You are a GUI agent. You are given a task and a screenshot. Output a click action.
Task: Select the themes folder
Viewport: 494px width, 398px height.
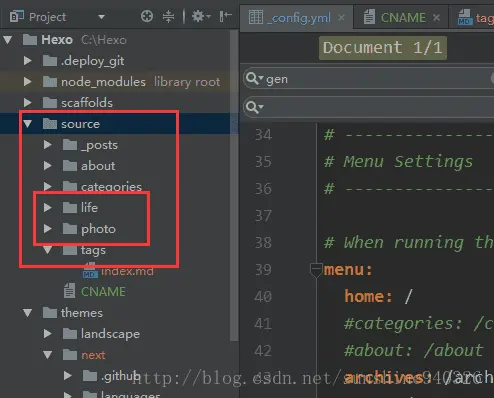[x=82, y=313]
